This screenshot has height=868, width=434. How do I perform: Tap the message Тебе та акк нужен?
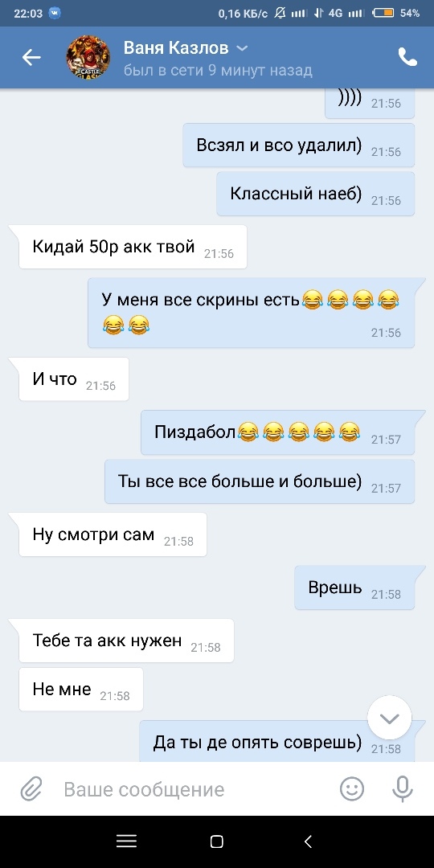pyautogui.click(x=126, y=641)
